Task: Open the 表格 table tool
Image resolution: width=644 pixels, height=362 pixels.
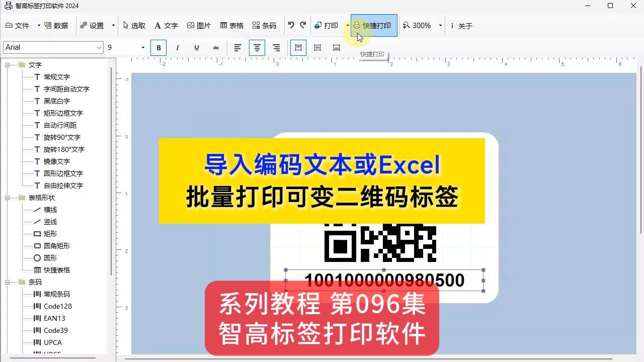Action: [x=231, y=25]
